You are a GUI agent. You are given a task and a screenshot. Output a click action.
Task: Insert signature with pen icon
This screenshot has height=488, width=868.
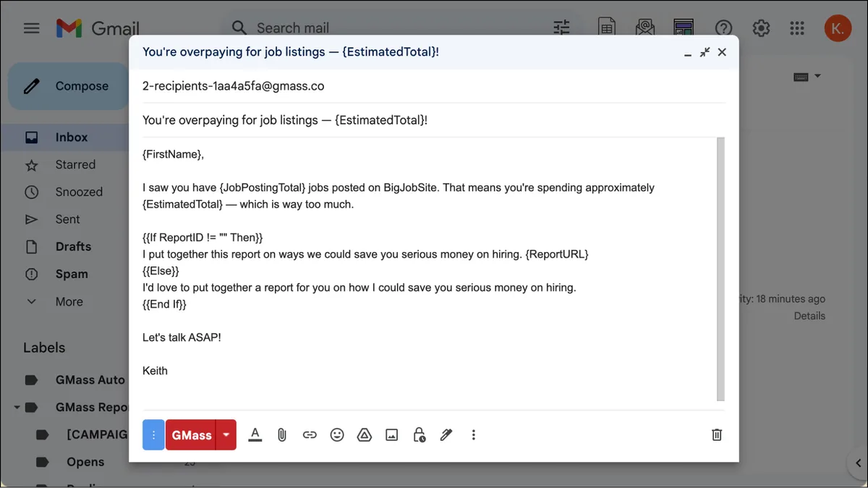pyautogui.click(x=446, y=435)
